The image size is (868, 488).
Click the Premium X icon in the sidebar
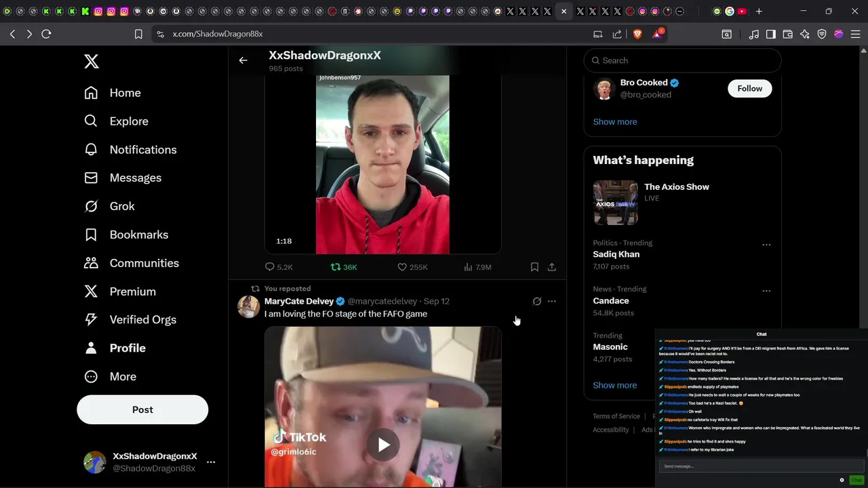(91, 291)
